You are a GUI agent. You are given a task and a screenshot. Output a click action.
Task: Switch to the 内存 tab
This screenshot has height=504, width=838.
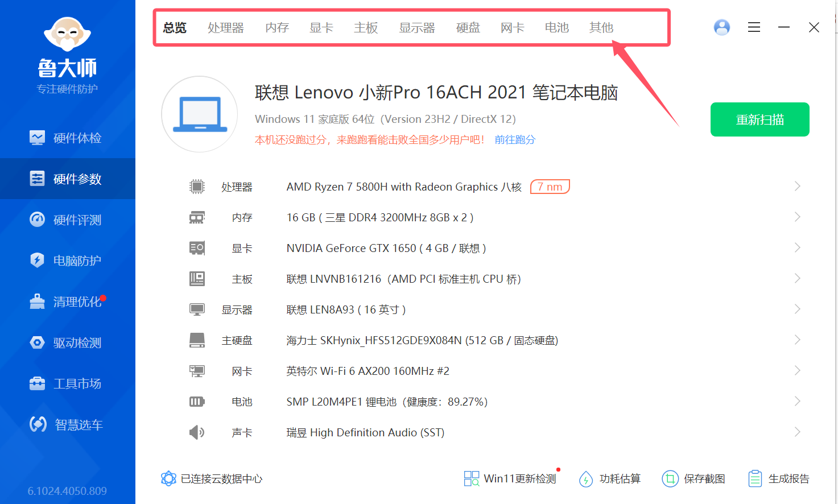pos(277,27)
